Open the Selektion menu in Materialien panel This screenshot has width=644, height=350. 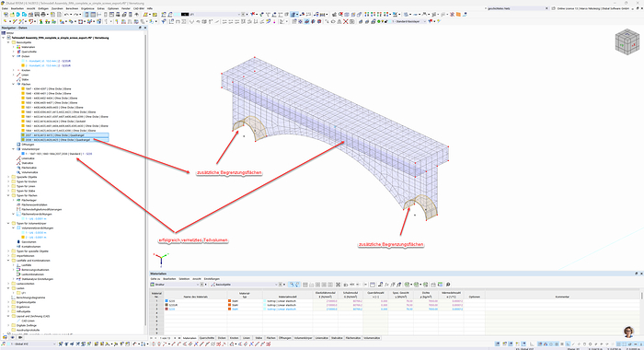point(184,279)
